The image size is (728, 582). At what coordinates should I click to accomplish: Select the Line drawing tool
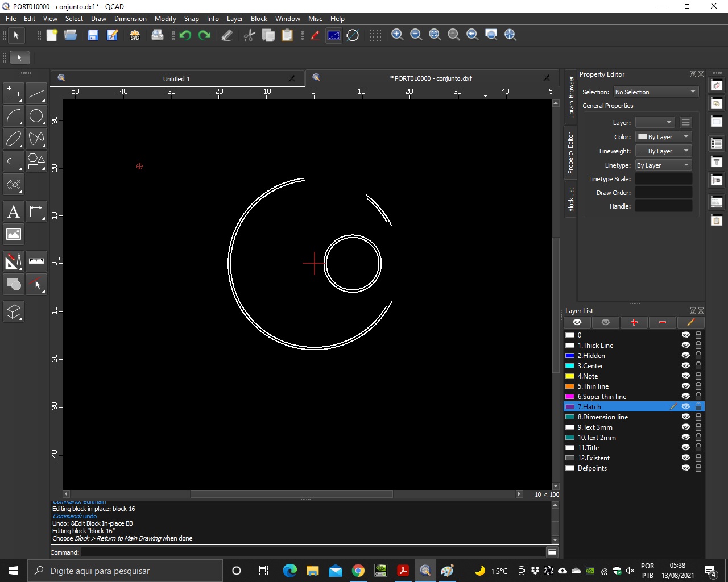tap(36, 93)
